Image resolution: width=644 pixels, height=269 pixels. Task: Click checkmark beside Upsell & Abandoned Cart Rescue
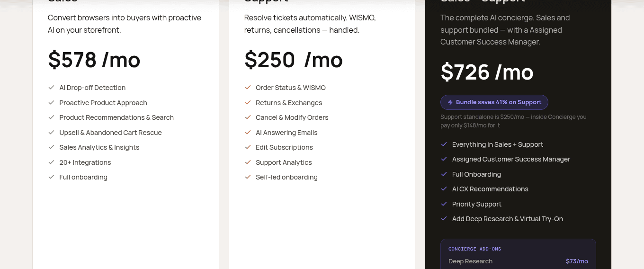point(51,132)
